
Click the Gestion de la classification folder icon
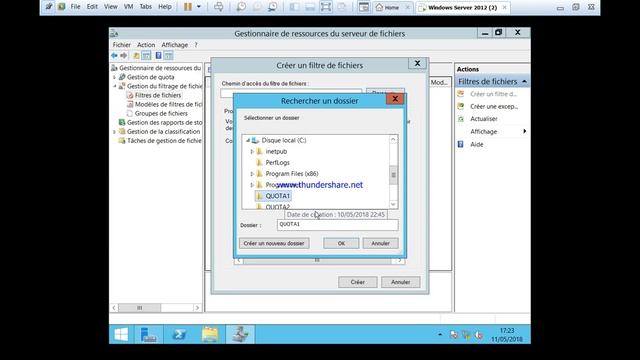122,131
